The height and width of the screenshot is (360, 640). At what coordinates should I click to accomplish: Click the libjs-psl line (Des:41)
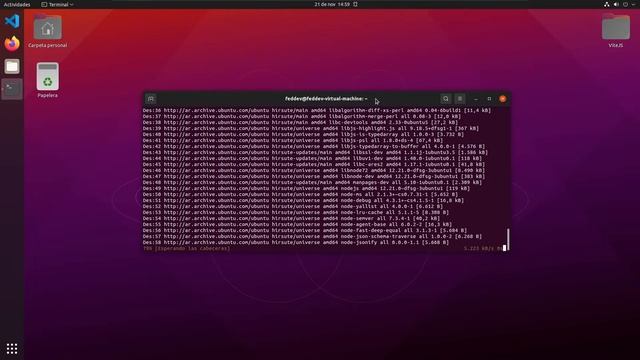pyautogui.click(x=293, y=140)
